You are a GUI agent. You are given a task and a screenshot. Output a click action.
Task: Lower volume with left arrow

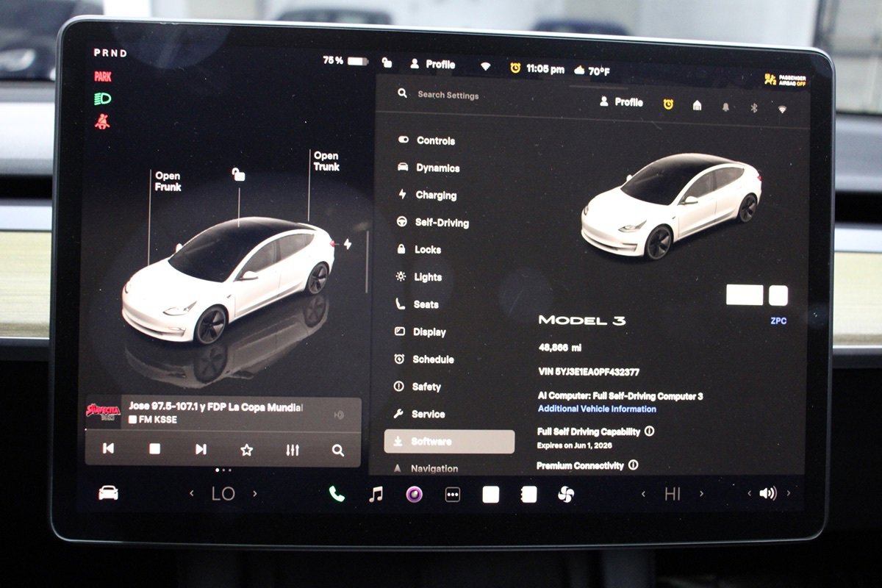point(749,493)
